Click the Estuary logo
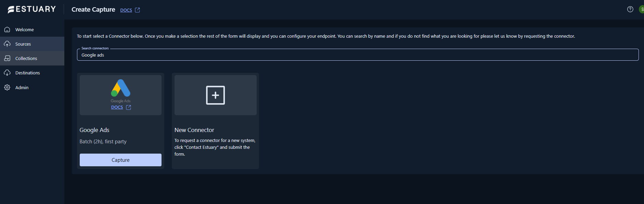Viewport: 644px width, 204px height. point(32,9)
